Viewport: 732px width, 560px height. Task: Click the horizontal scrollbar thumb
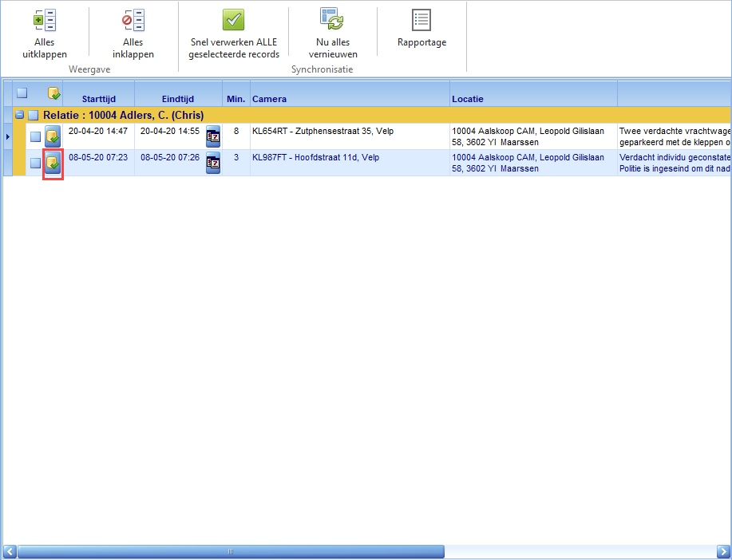pyautogui.click(x=231, y=551)
